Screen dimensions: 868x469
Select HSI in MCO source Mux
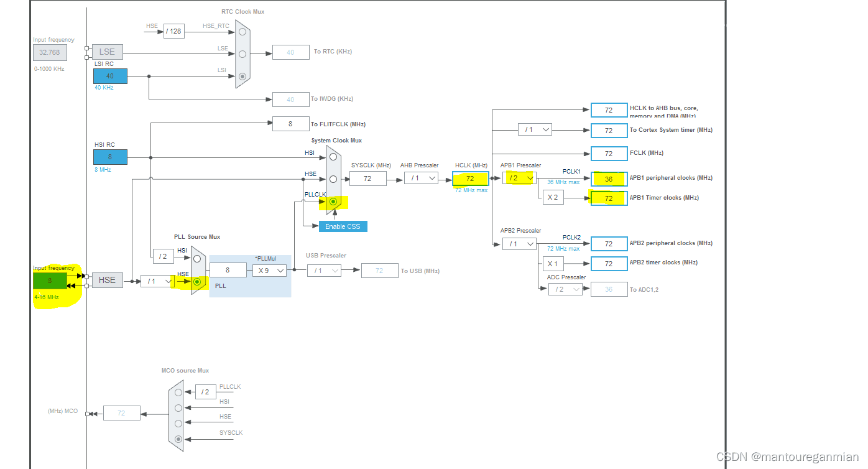[x=178, y=408]
